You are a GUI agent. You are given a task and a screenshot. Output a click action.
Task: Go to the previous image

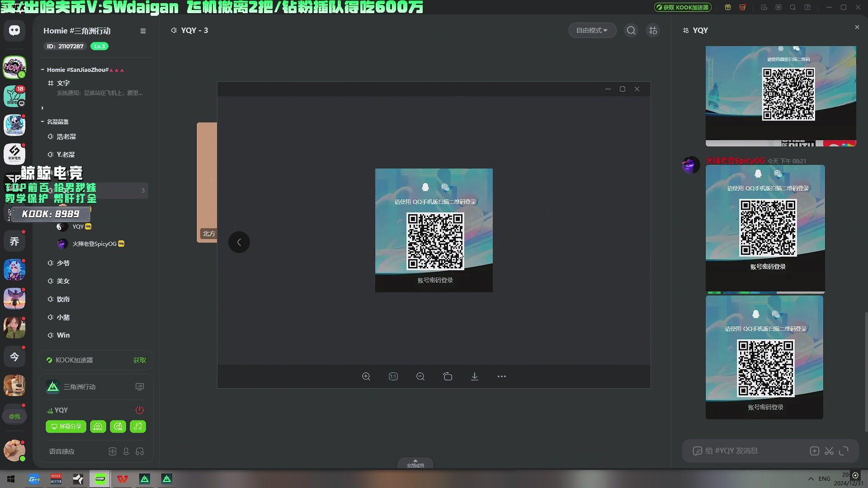(x=239, y=242)
